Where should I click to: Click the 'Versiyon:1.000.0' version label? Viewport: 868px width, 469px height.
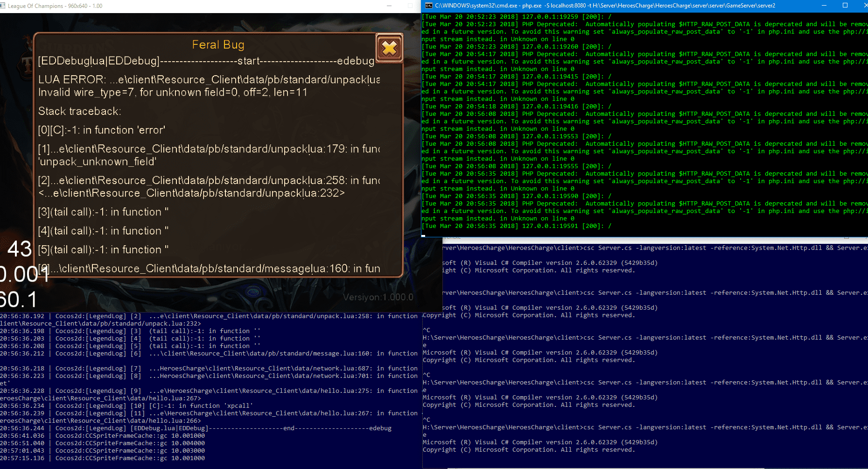pyautogui.click(x=378, y=297)
